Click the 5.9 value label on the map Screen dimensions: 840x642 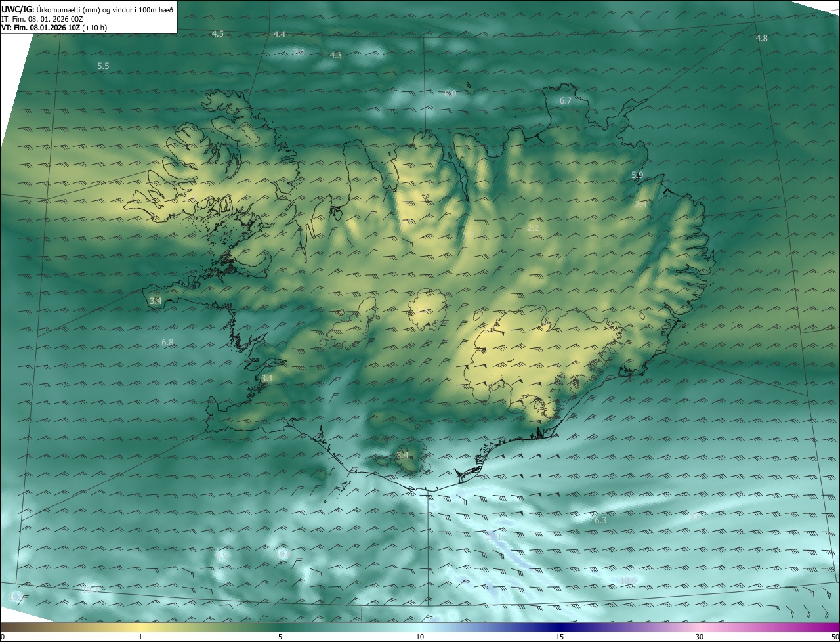click(x=637, y=175)
